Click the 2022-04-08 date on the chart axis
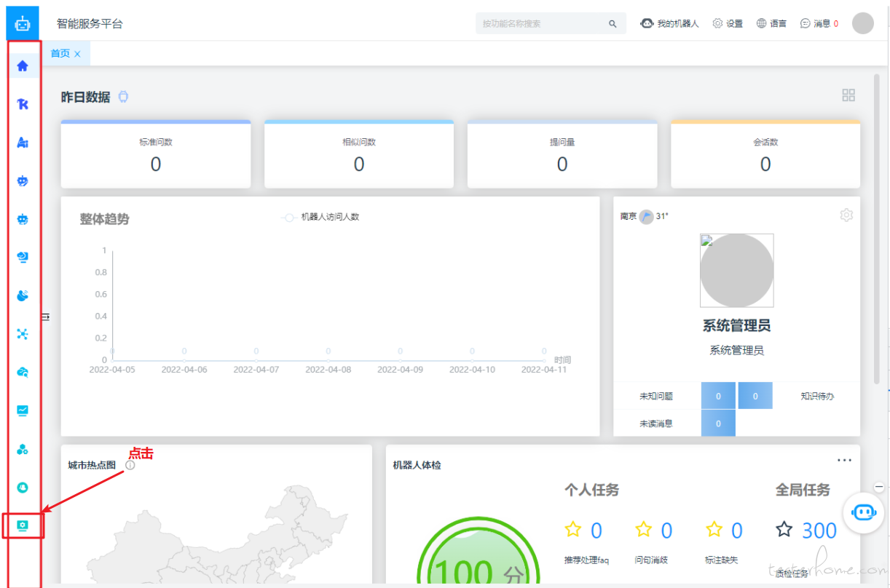 (328, 370)
